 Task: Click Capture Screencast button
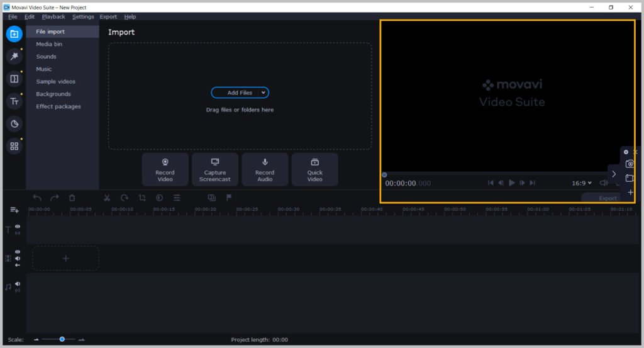215,170
